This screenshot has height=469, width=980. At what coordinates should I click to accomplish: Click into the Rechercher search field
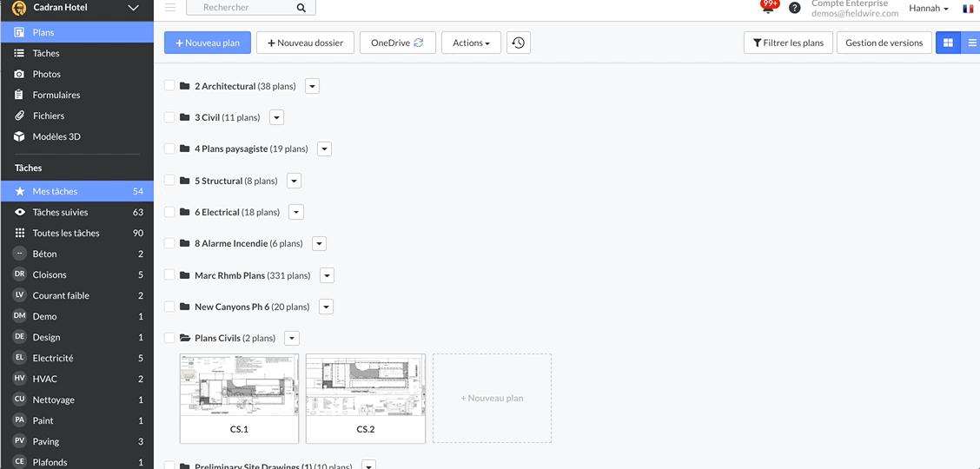coord(243,8)
